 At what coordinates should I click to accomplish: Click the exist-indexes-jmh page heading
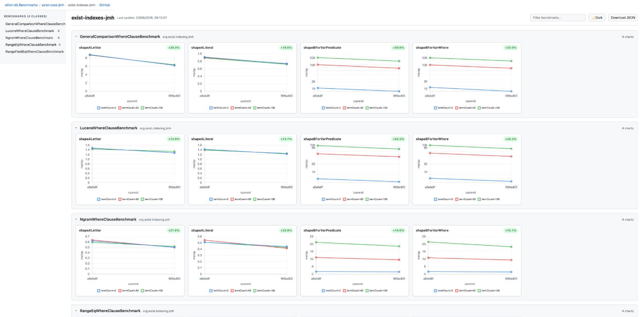(93, 18)
